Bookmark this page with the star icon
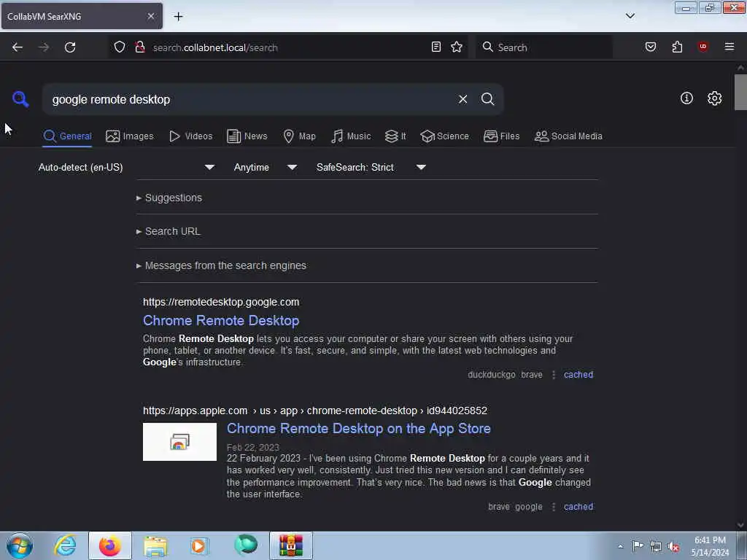Viewport: 747px width, 560px height. (x=457, y=47)
